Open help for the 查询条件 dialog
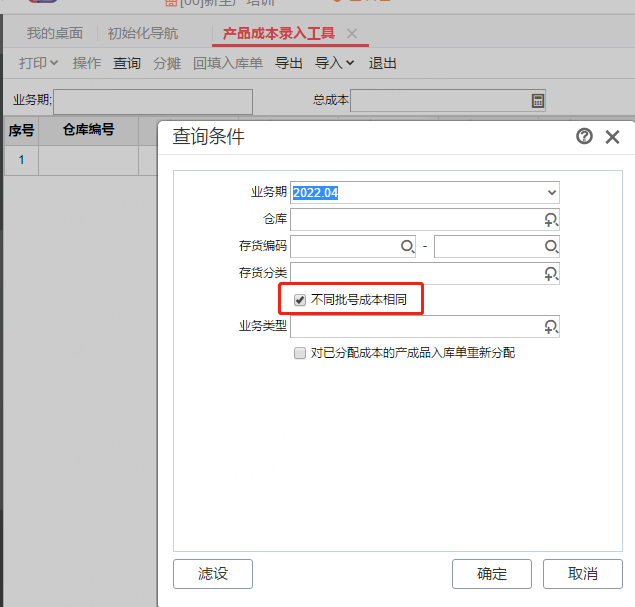This screenshot has width=635, height=607. click(584, 136)
